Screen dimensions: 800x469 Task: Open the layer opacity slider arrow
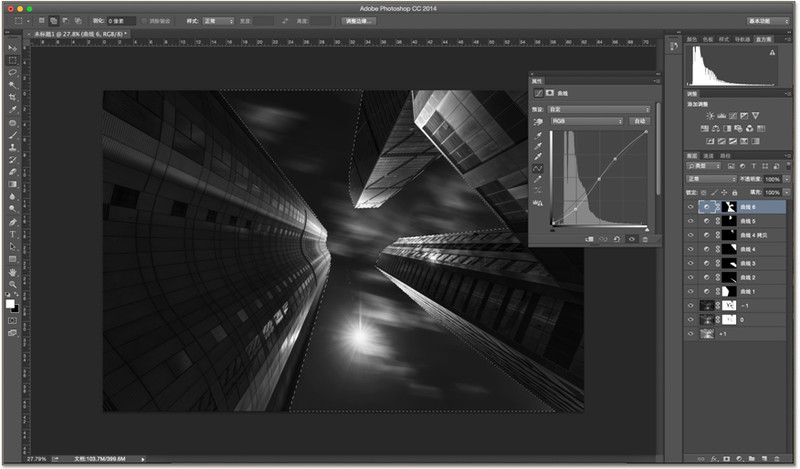pyautogui.click(x=787, y=179)
